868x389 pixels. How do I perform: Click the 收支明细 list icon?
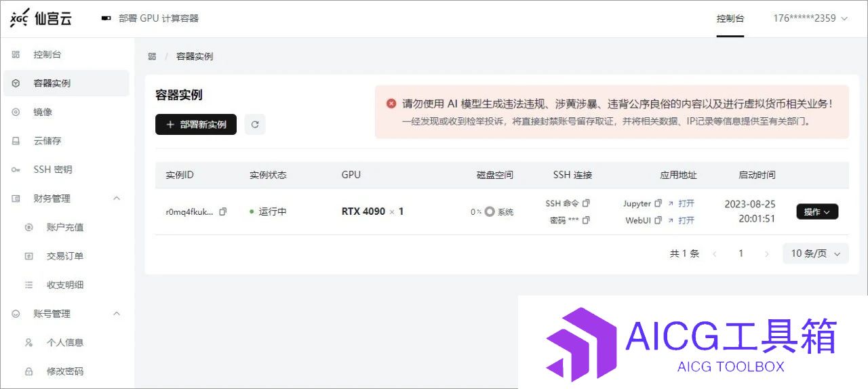[x=28, y=285]
